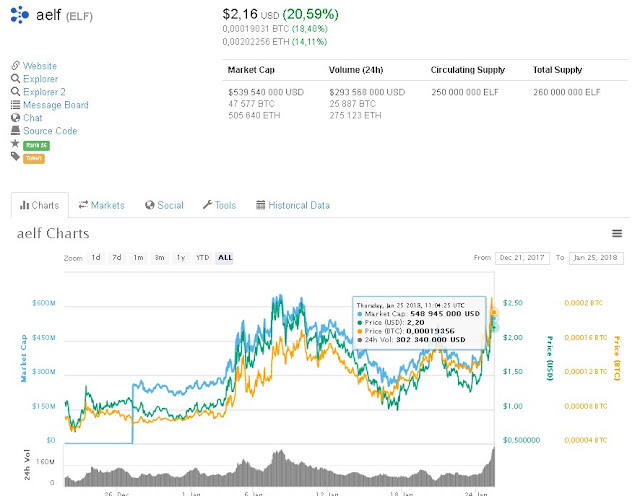Set chart zoom to 1d

pyautogui.click(x=96, y=258)
